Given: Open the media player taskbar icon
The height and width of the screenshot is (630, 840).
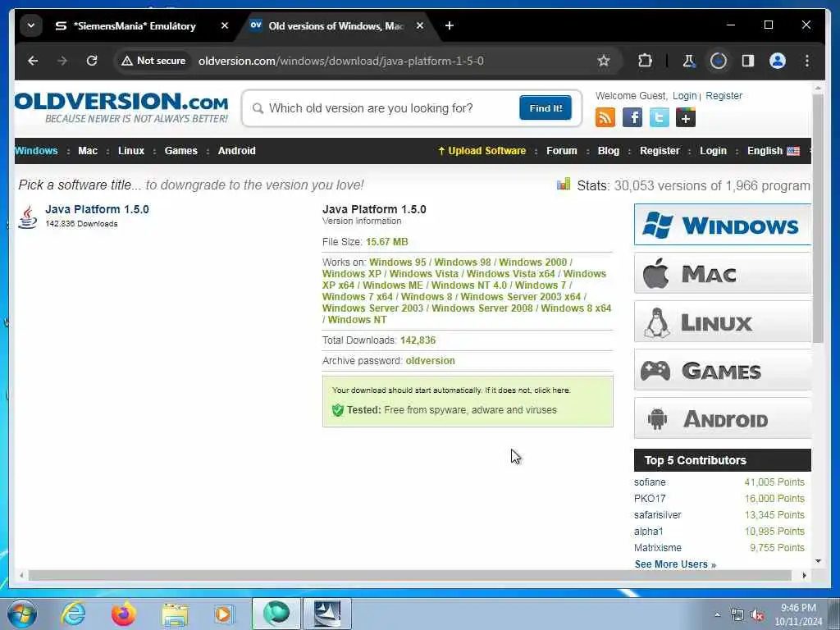Looking at the screenshot, I should [223, 614].
